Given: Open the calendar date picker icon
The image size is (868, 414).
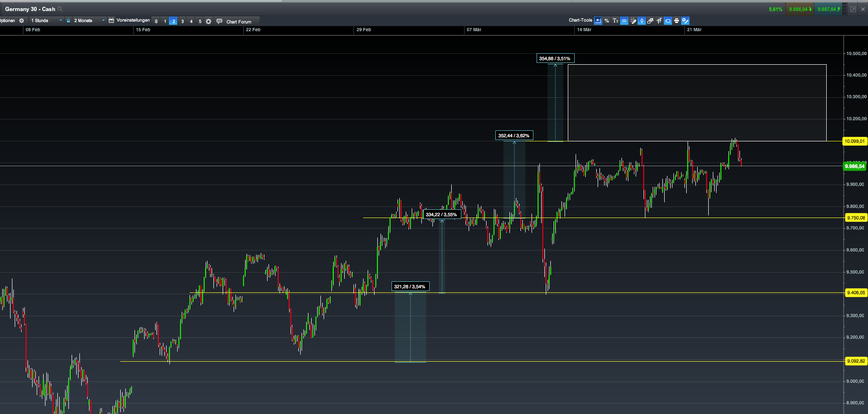Looking at the screenshot, I should [112, 21].
